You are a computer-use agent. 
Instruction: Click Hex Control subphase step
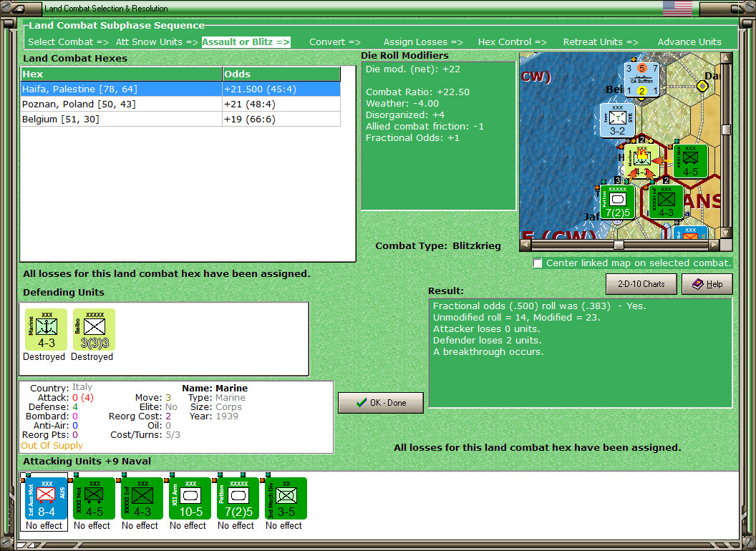point(513,42)
